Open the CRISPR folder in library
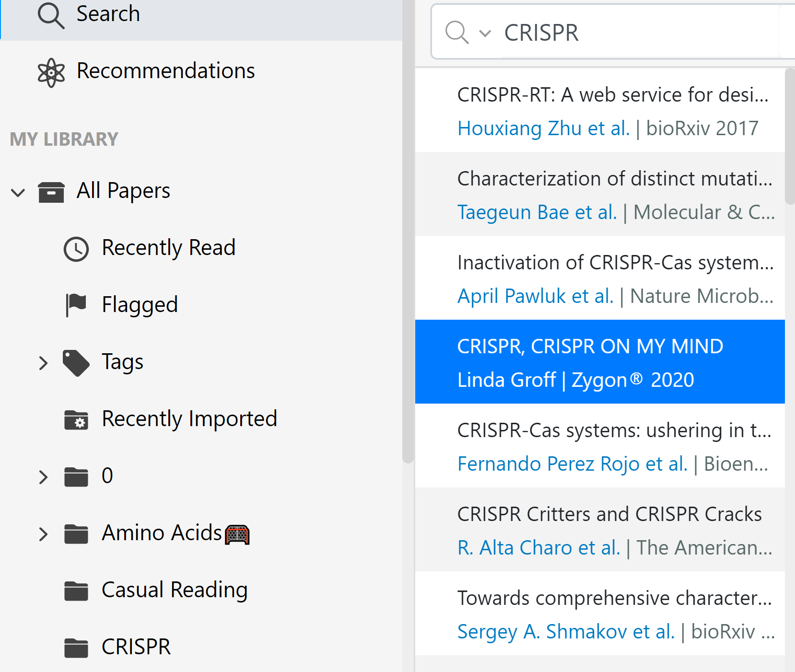 point(136,647)
